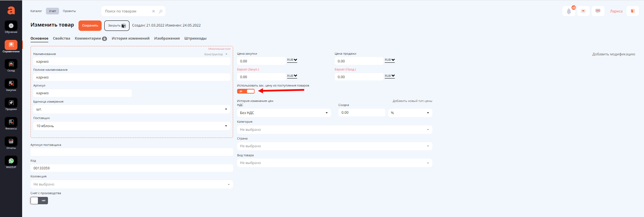Viewport: 644px width, 217px height.
Task: Open the Финансы finance section
Action: point(11,122)
